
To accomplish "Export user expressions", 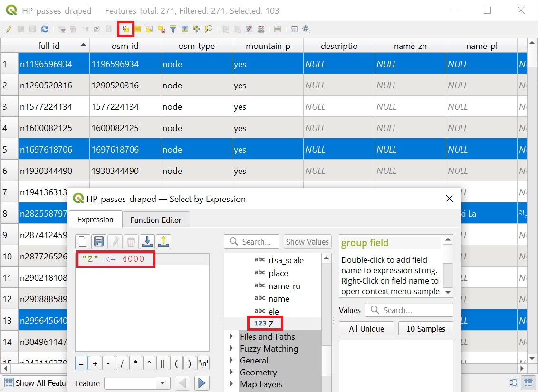I will pos(163,241).
